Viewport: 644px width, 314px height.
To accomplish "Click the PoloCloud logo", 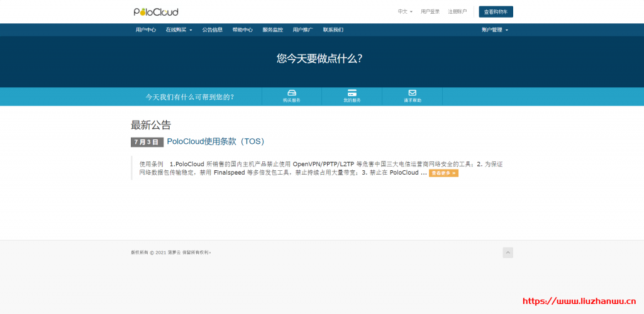I will (156, 12).
